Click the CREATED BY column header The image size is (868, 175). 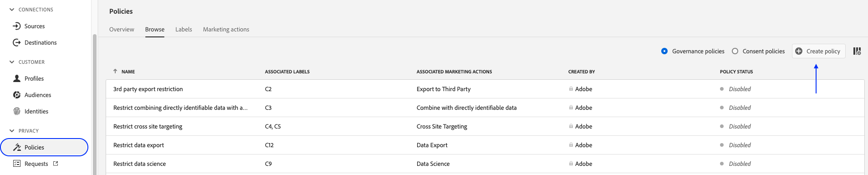click(582, 72)
